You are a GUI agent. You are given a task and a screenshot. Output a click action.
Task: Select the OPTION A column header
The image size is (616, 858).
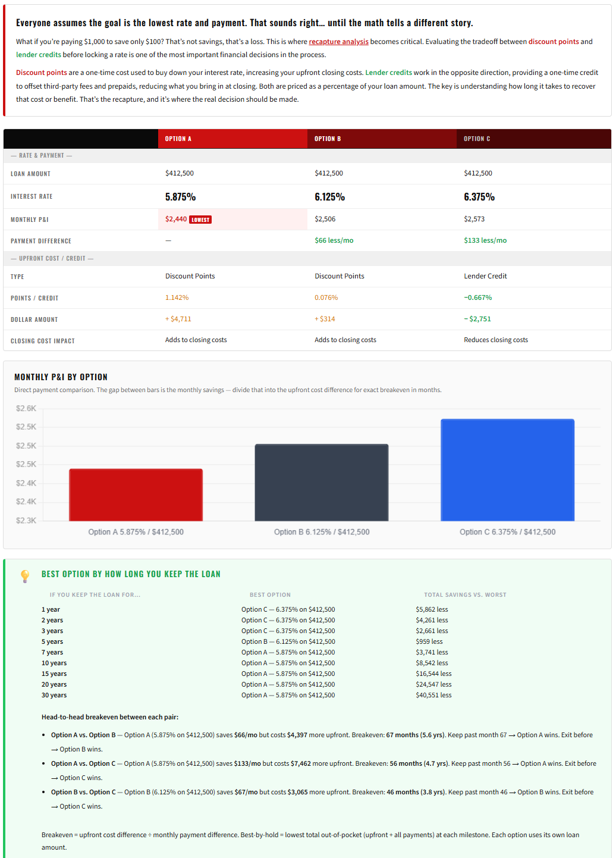pos(232,139)
